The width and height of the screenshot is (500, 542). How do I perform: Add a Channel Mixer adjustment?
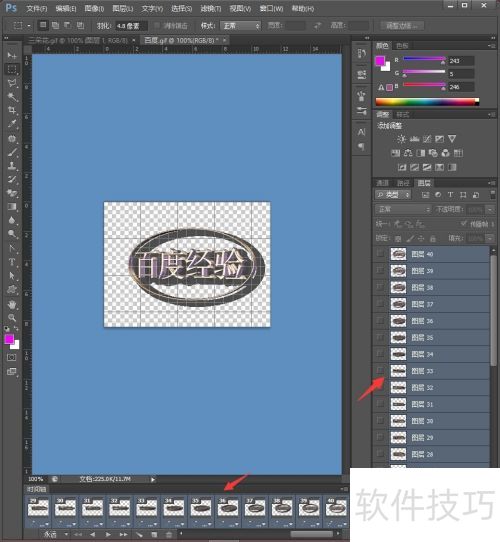[x=446, y=153]
